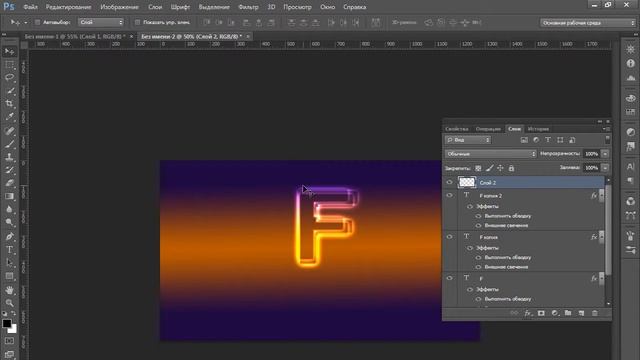640x360 pixels.
Task: Select the Crop tool
Action: 9,104
